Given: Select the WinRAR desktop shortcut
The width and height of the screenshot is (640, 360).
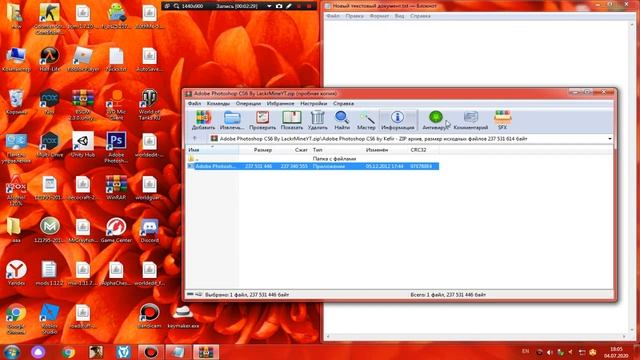Looking at the screenshot, I should [116, 187].
